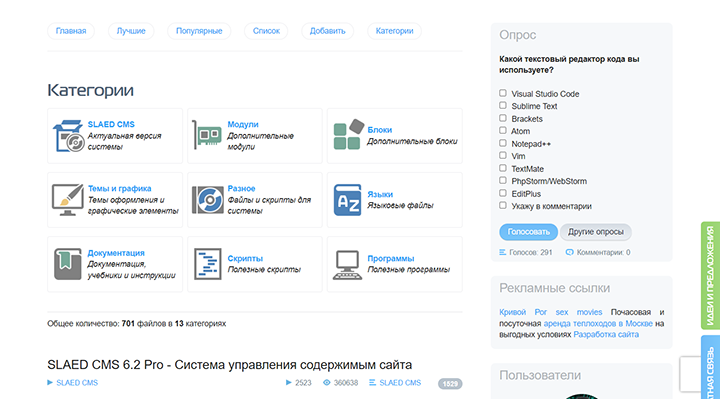Open the Популярные navigation item
The width and height of the screenshot is (720, 399).
click(x=199, y=31)
